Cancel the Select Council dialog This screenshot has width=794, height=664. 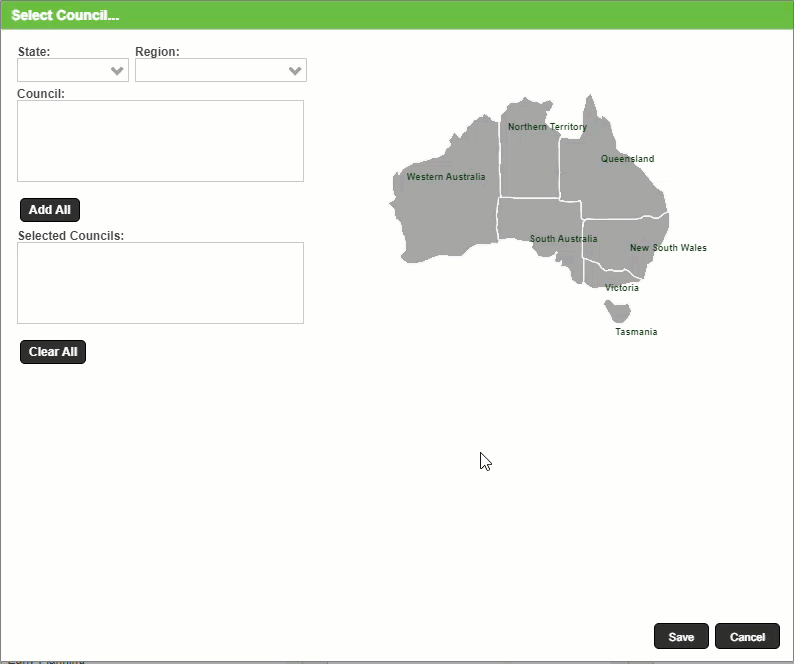point(747,636)
